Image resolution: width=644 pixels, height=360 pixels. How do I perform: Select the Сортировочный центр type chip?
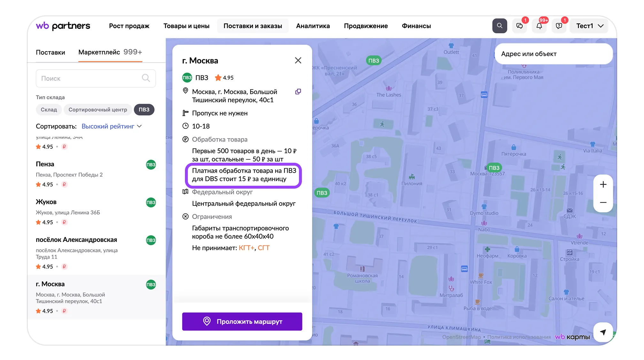pos(98,109)
